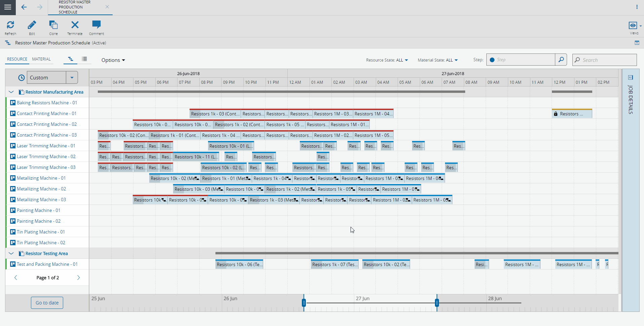Click the Metallizing Machine - 03 icon

click(x=13, y=200)
